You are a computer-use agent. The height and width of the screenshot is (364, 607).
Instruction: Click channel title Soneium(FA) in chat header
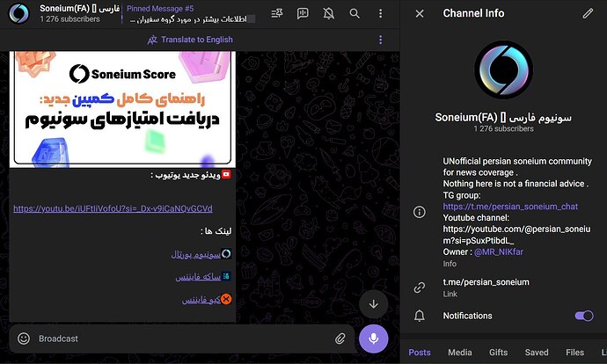pyautogui.click(x=79, y=9)
